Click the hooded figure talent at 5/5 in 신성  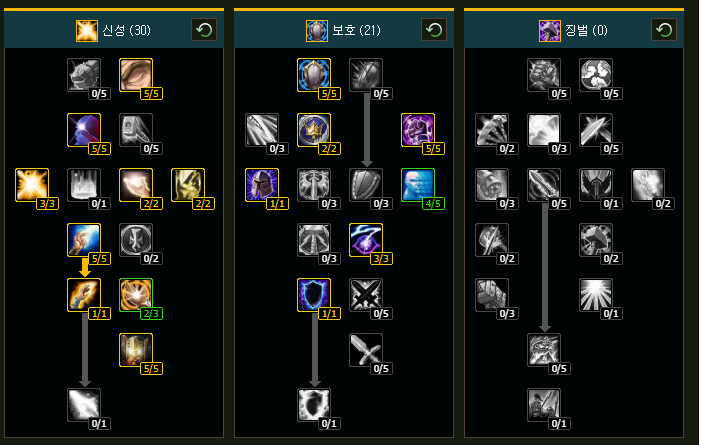pyautogui.click(x=84, y=130)
